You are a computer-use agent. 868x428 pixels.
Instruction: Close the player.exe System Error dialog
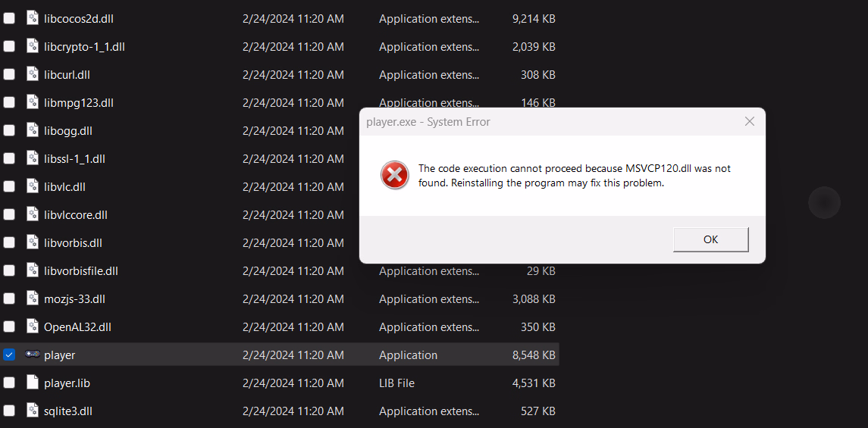749,121
